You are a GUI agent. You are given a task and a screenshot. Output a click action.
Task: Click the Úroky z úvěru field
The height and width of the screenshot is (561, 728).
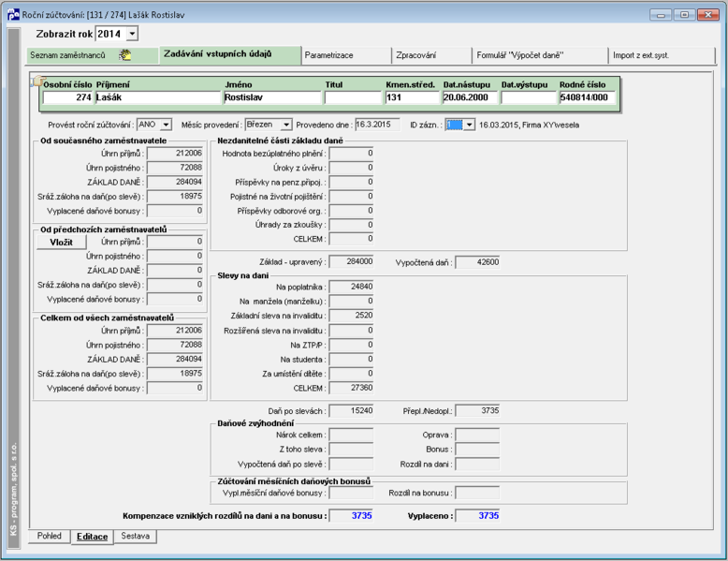pyautogui.click(x=351, y=168)
